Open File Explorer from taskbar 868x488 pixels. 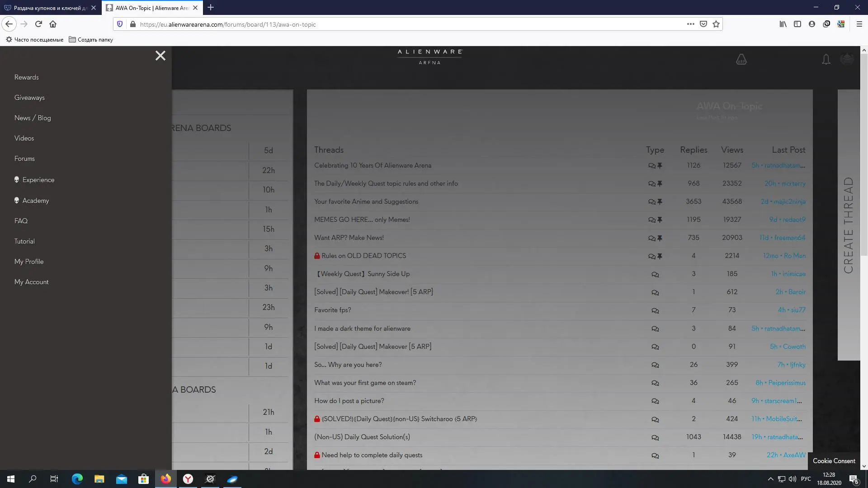coord(99,479)
